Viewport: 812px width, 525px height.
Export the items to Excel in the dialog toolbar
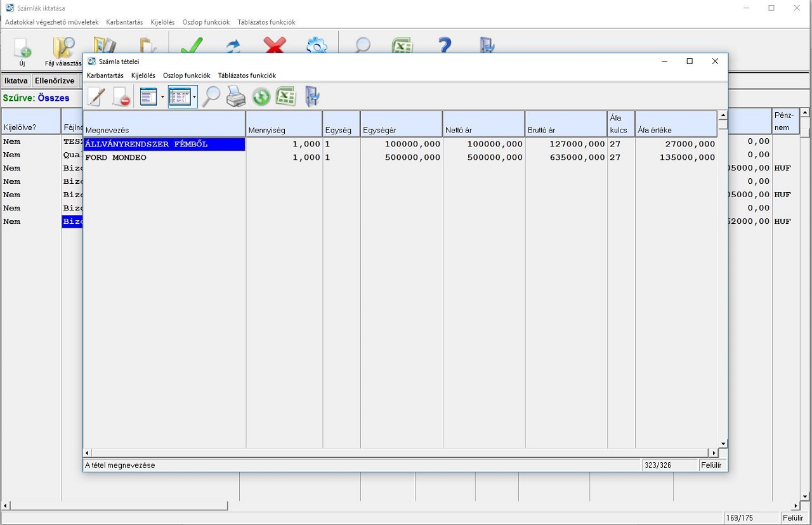286,97
